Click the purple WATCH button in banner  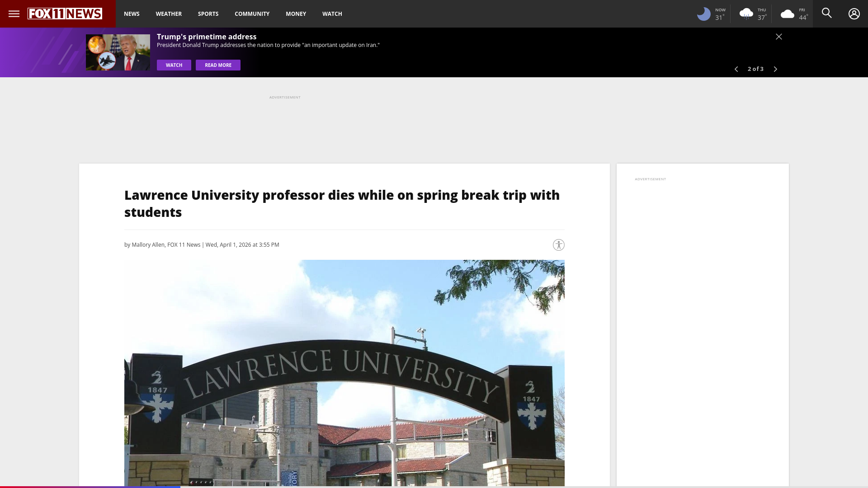click(174, 65)
